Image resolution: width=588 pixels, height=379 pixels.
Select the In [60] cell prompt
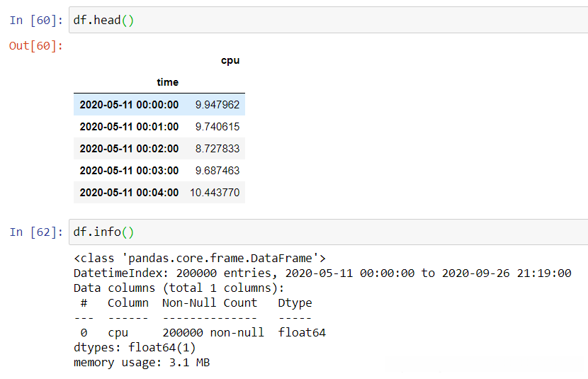tap(36, 20)
